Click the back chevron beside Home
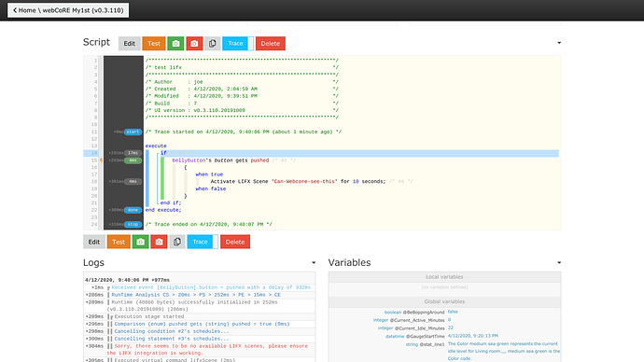The image size is (644, 362). click(x=15, y=10)
